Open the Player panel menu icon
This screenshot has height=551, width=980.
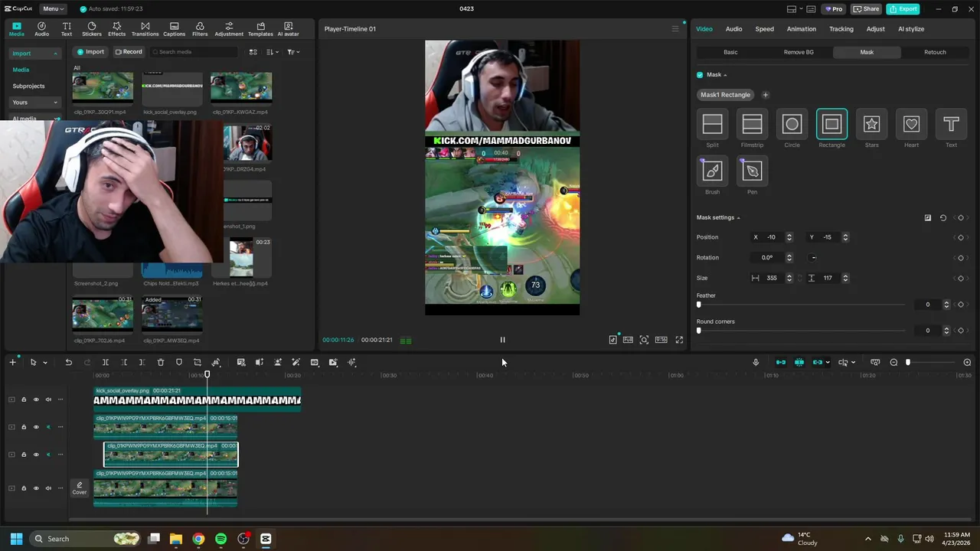(x=675, y=29)
